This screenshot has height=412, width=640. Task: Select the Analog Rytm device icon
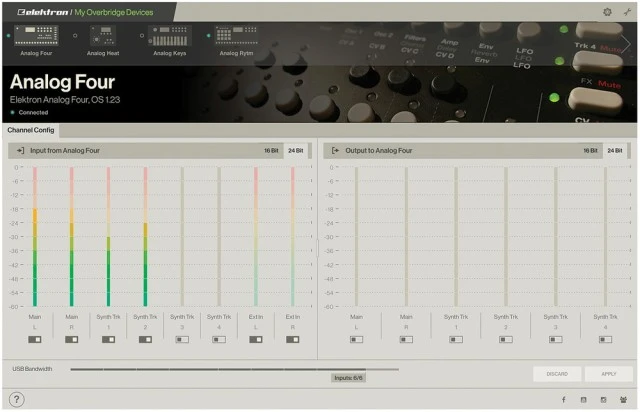(236, 36)
